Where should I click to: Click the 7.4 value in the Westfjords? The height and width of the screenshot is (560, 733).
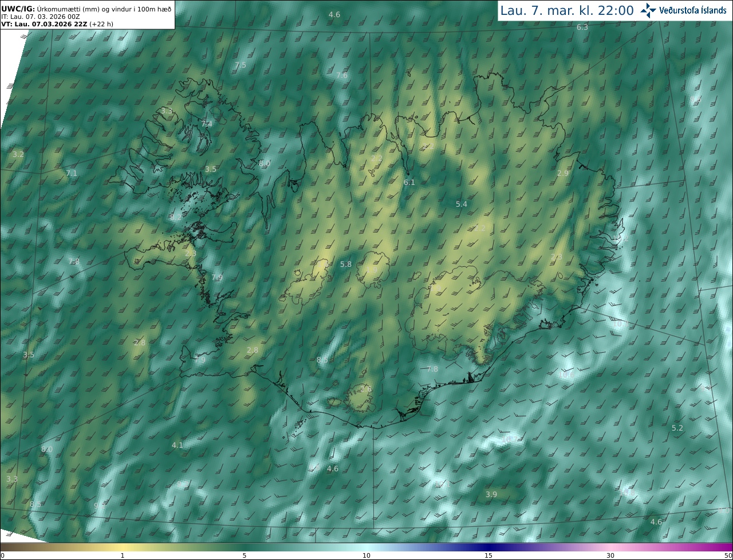[x=207, y=124]
